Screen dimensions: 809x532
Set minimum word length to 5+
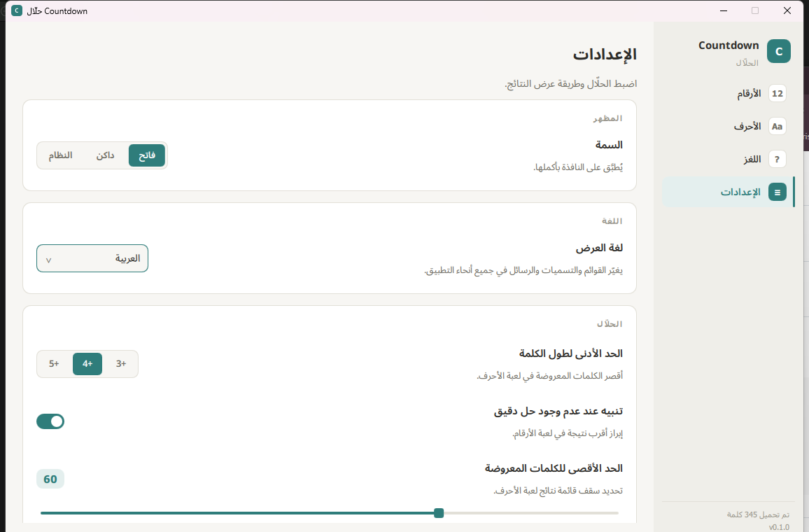pyautogui.click(x=54, y=364)
